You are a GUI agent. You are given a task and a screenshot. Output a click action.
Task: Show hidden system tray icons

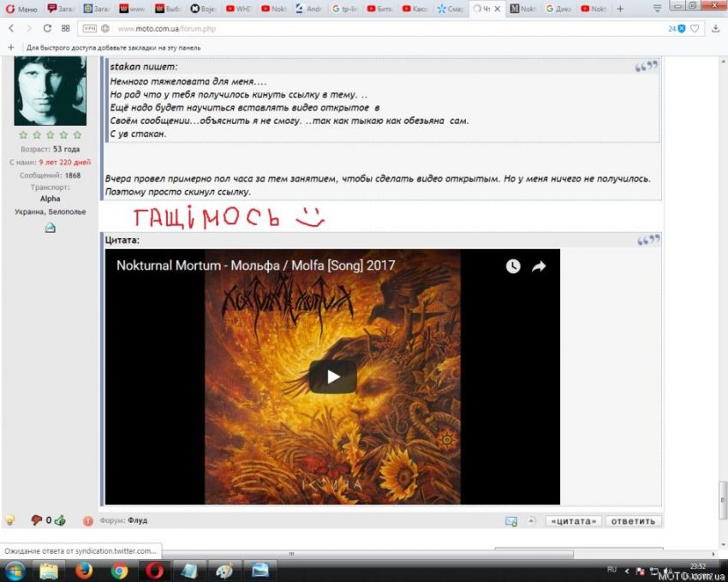(x=627, y=571)
